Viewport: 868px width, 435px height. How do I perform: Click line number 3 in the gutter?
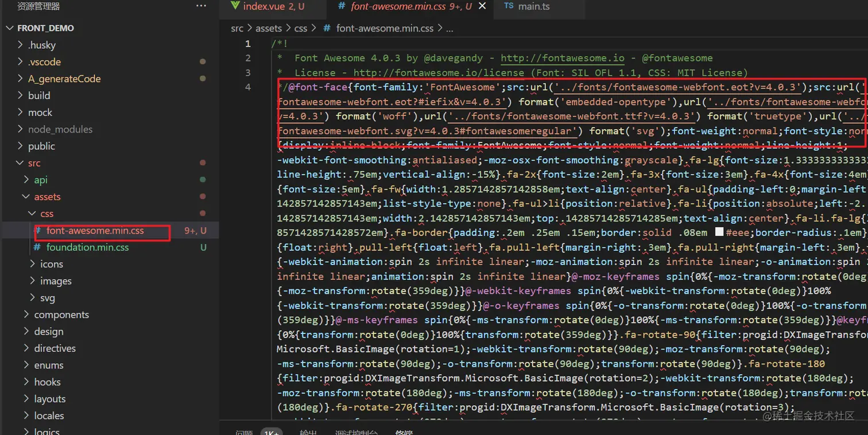pyautogui.click(x=247, y=73)
